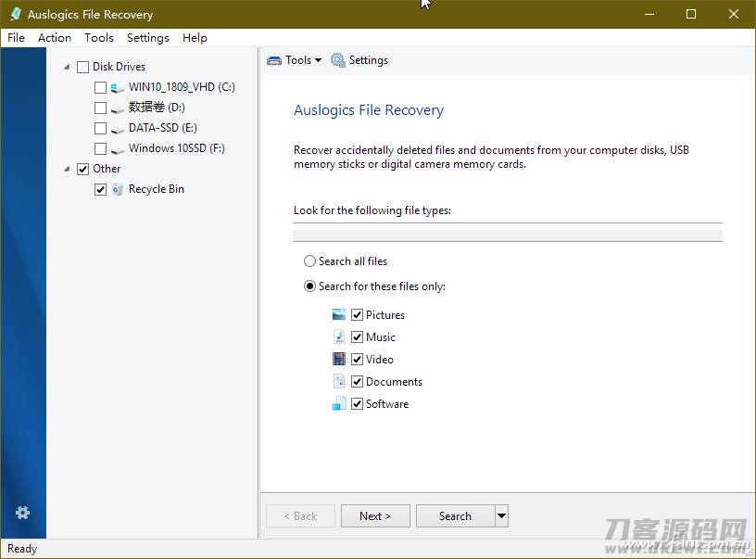
Task: Select the WIN10_1809_VHD (C:) row label
Action: pyautogui.click(x=182, y=87)
